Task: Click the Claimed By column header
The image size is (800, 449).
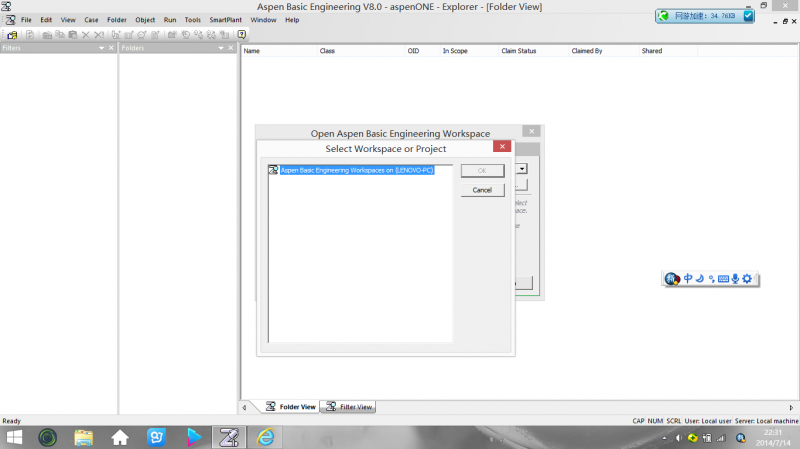Action: [604, 51]
